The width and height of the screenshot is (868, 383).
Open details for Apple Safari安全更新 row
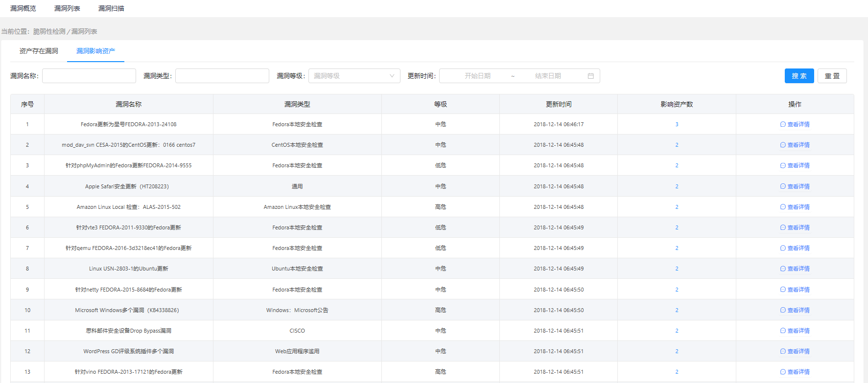[x=795, y=186]
